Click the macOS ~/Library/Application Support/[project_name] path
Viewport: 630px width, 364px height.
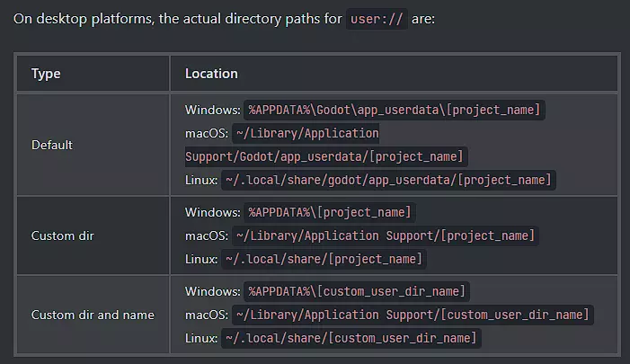385,235
